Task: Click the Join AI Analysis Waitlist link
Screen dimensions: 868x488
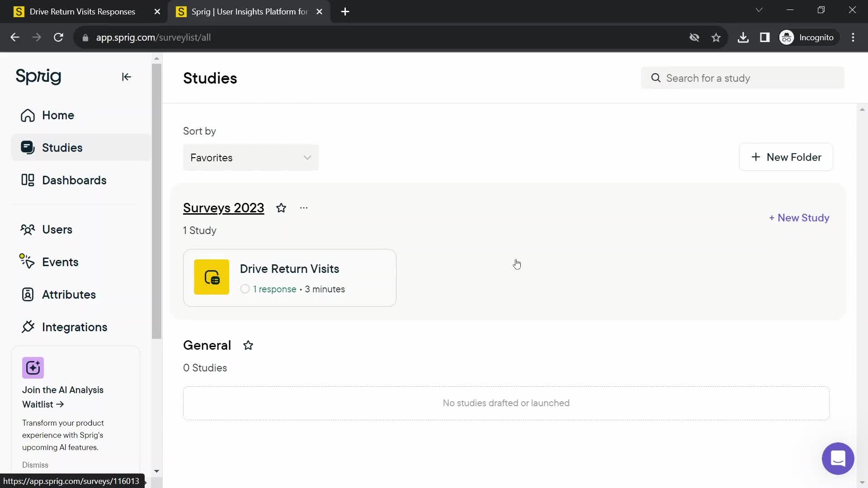Action: pos(62,397)
